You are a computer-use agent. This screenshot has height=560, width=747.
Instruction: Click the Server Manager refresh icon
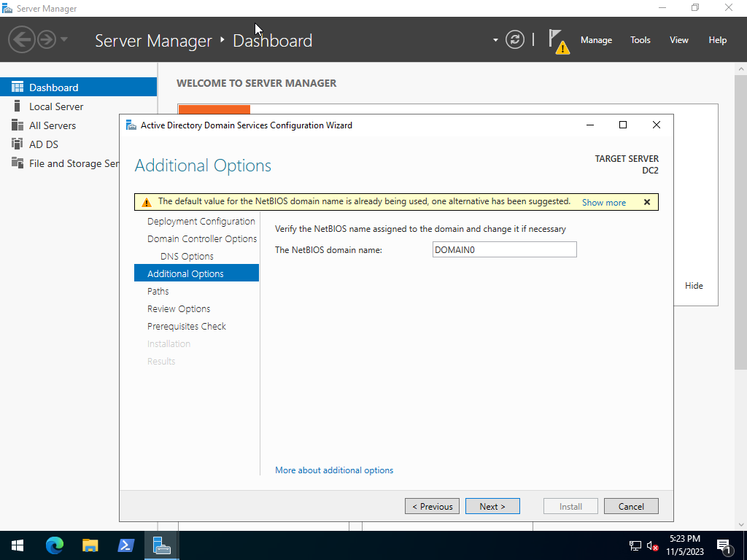click(515, 39)
